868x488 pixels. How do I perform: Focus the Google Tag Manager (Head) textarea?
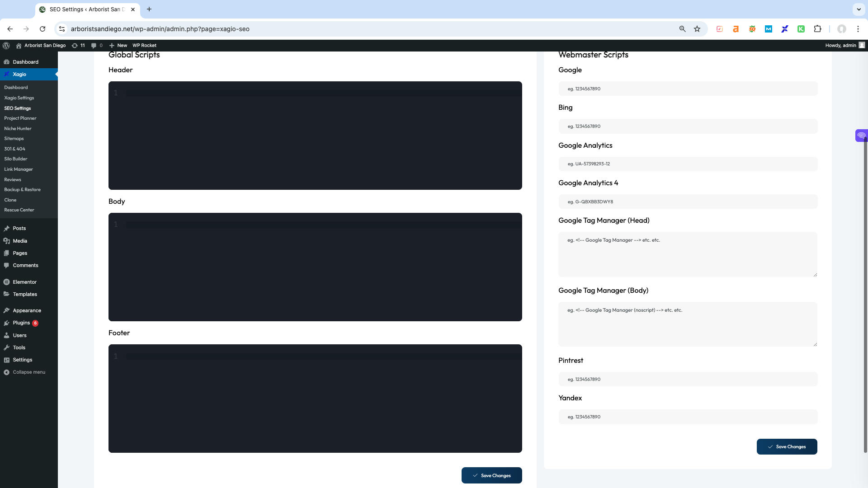688,254
